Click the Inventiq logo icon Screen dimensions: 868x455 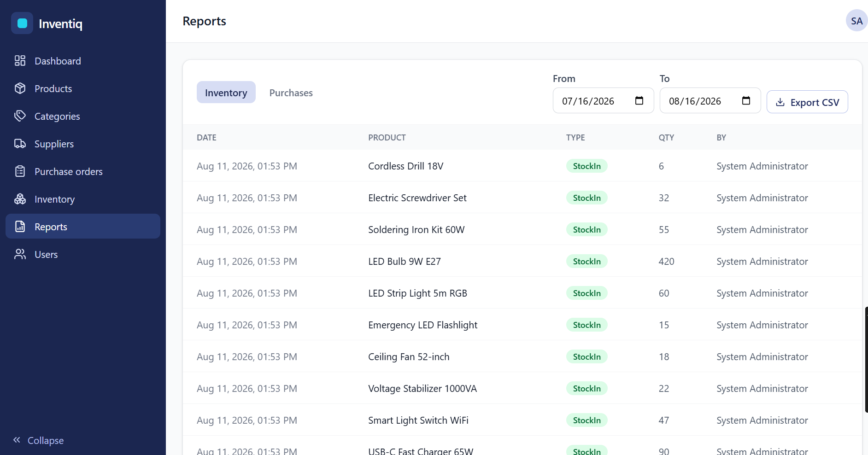click(x=22, y=23)
